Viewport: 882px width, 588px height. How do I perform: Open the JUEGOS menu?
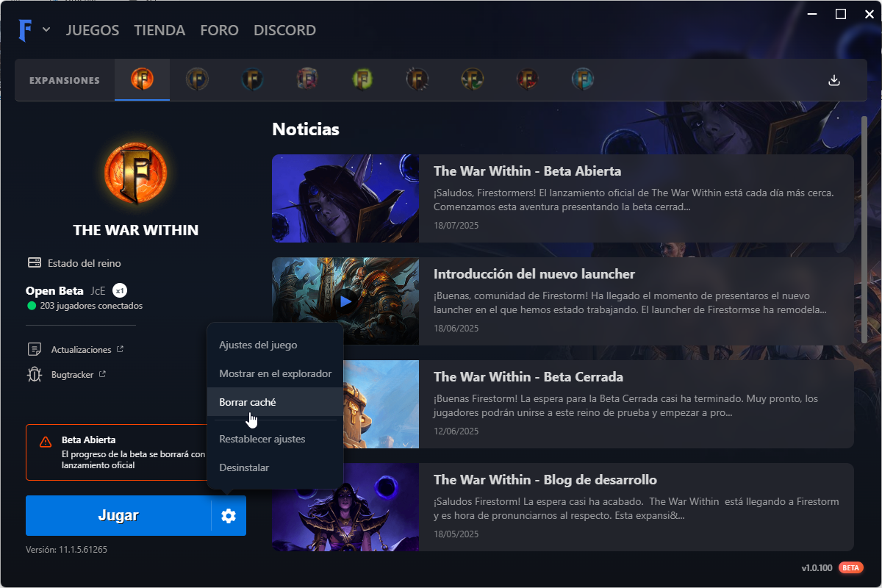tap(93, 30)
